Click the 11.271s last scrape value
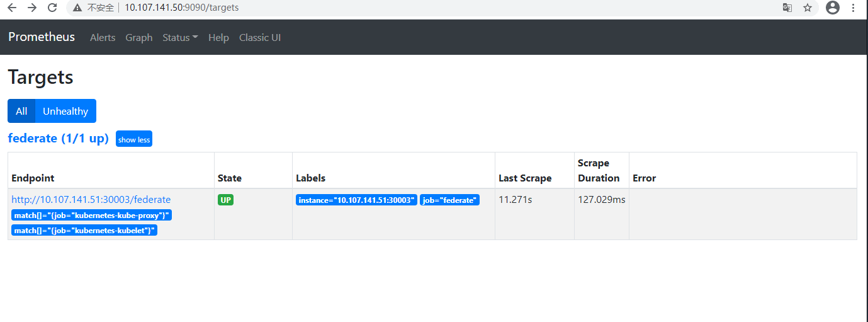Viewport: 868px width, 322px height. pyautogui.click(x=516, y=200)
